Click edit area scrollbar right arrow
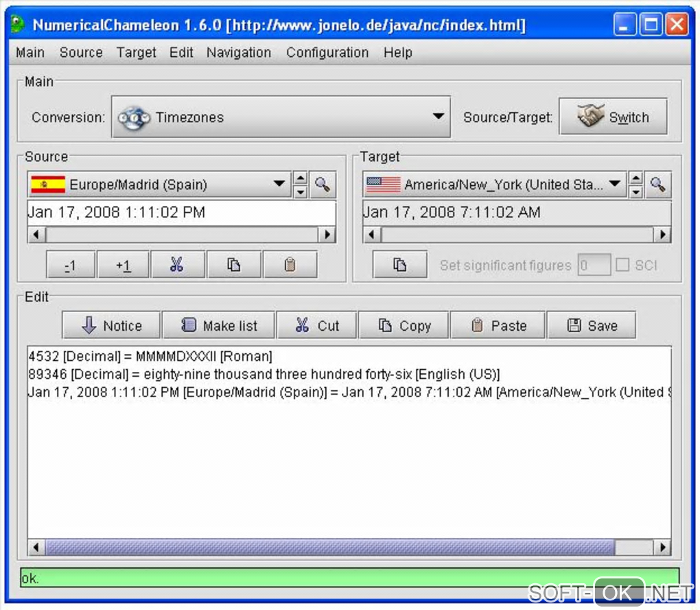 (662, 547)
